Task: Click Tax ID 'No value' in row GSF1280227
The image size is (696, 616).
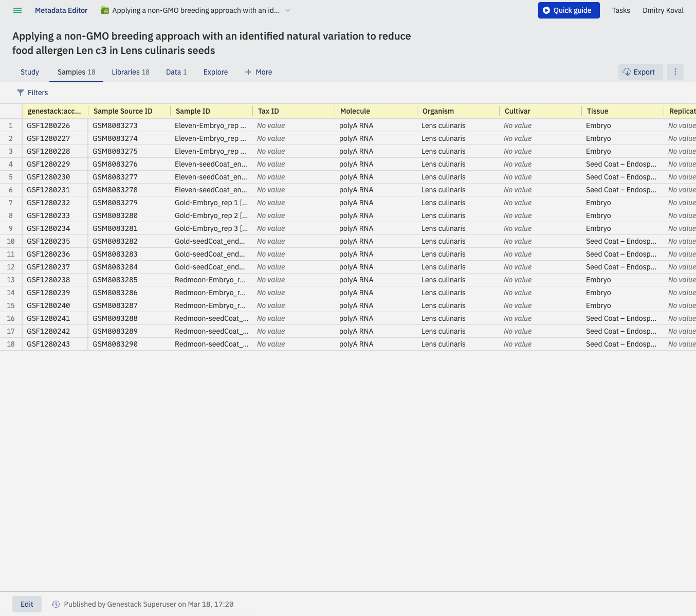Action: coord(294,138)
